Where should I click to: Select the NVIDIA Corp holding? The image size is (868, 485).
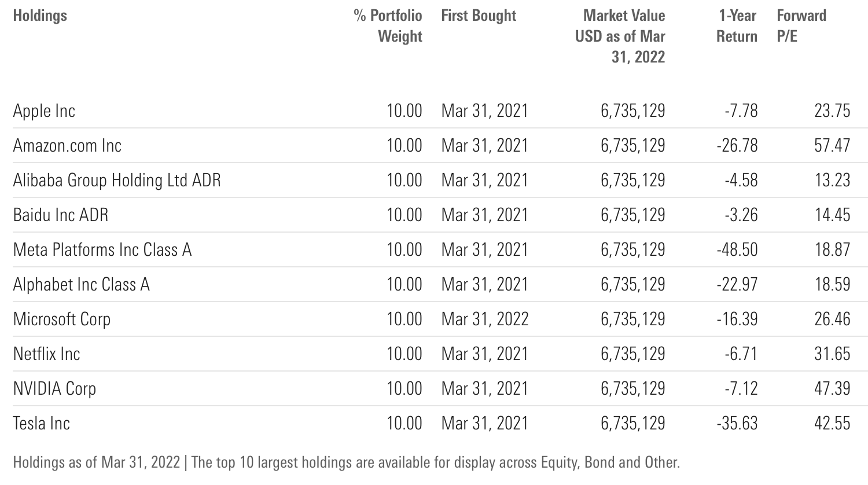point(54,388)
